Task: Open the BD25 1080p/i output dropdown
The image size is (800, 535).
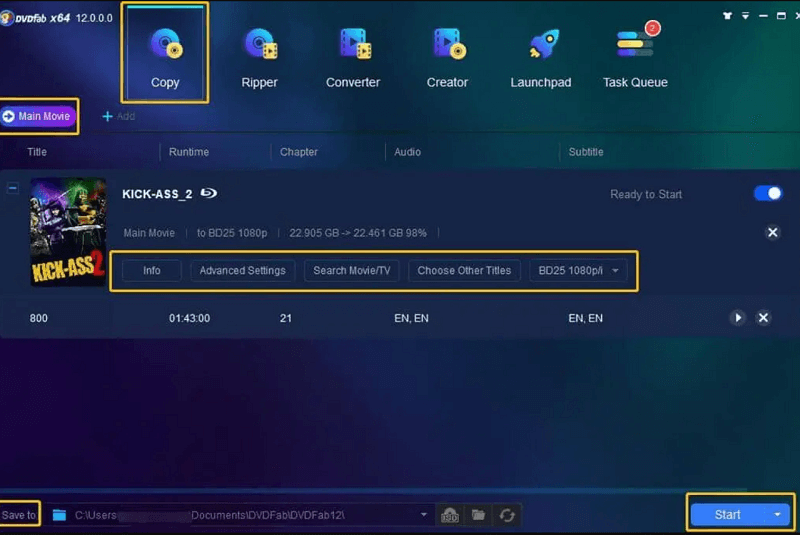Action: [579, 271]
